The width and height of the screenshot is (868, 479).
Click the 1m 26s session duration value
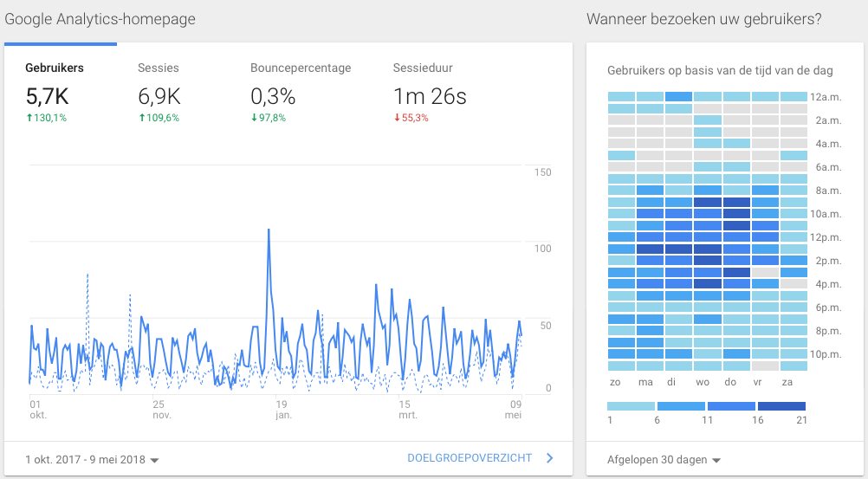coord(430,96)
